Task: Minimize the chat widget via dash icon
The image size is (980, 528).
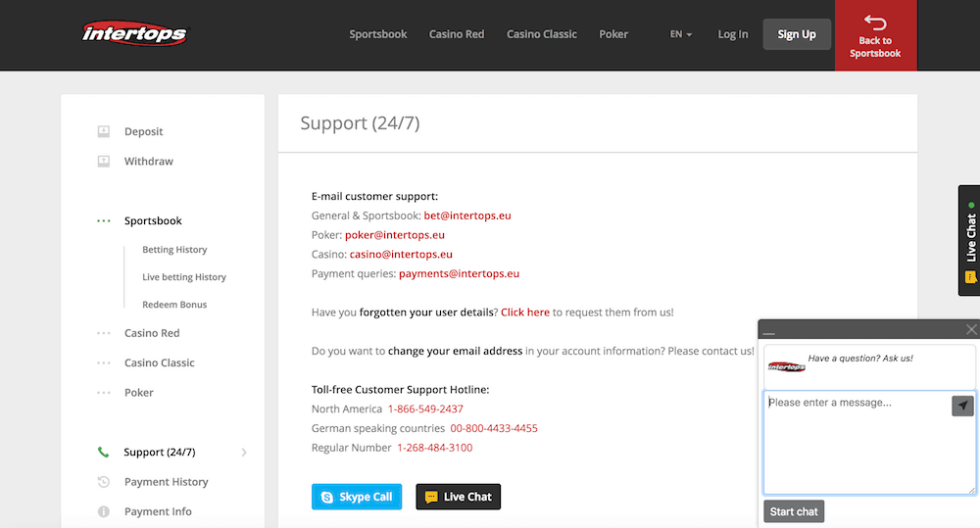Action: coord(768,332)
